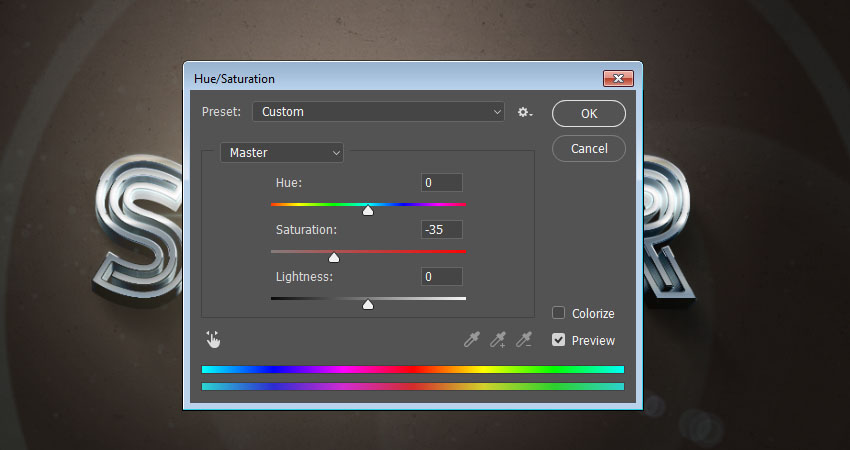Select the eyedropper tool
850x450 pixels.
tap(472, 339)
